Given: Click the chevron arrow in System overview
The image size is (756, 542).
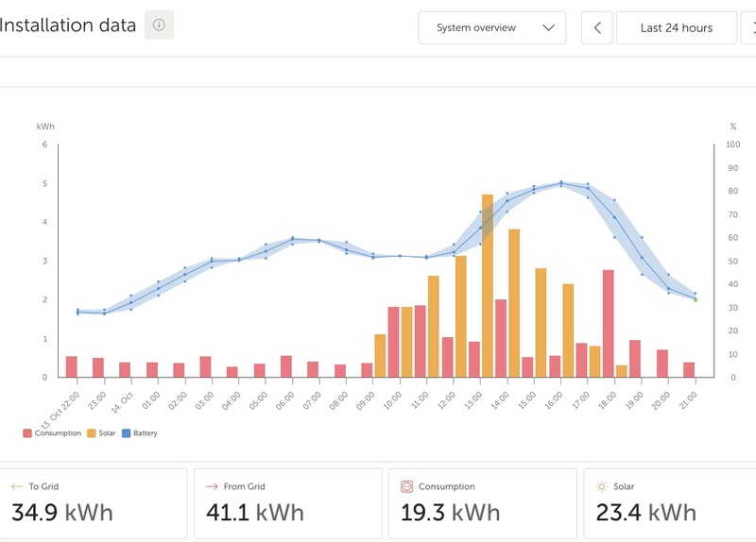Looking at the screenshot, I should tap(549, 27).
